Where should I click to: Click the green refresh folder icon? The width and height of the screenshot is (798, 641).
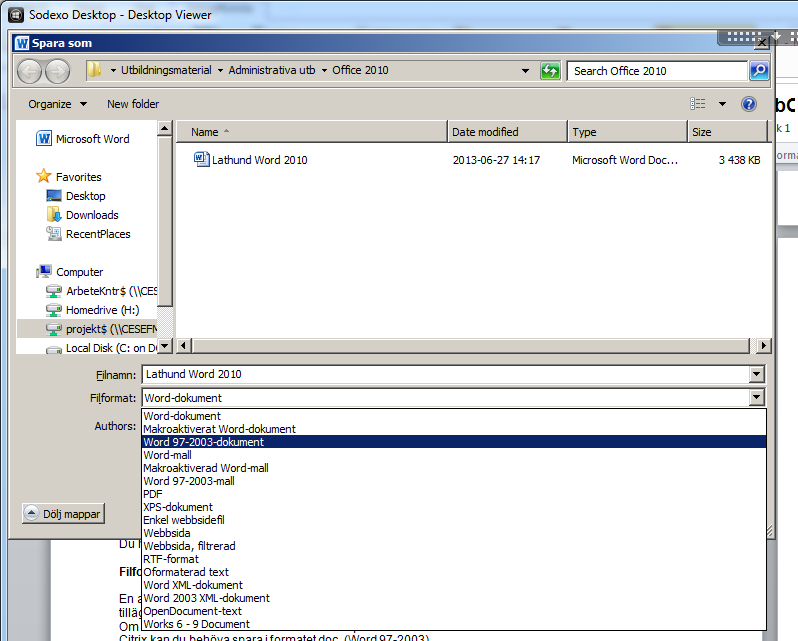pos(550,71)
